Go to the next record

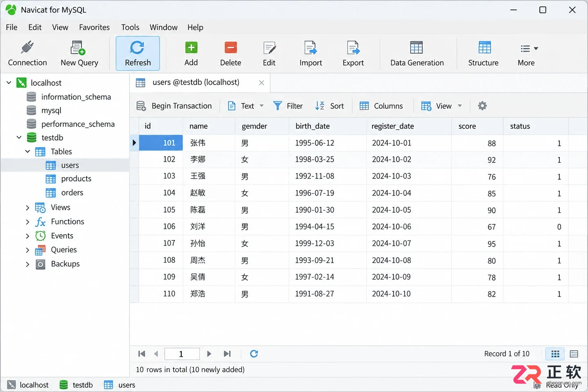click(x=209, y=354)
